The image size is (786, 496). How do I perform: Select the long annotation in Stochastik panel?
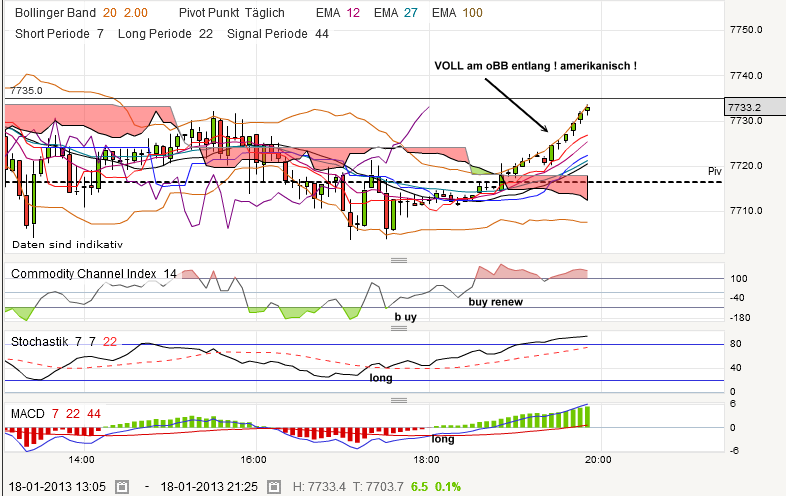click(381, 378)
